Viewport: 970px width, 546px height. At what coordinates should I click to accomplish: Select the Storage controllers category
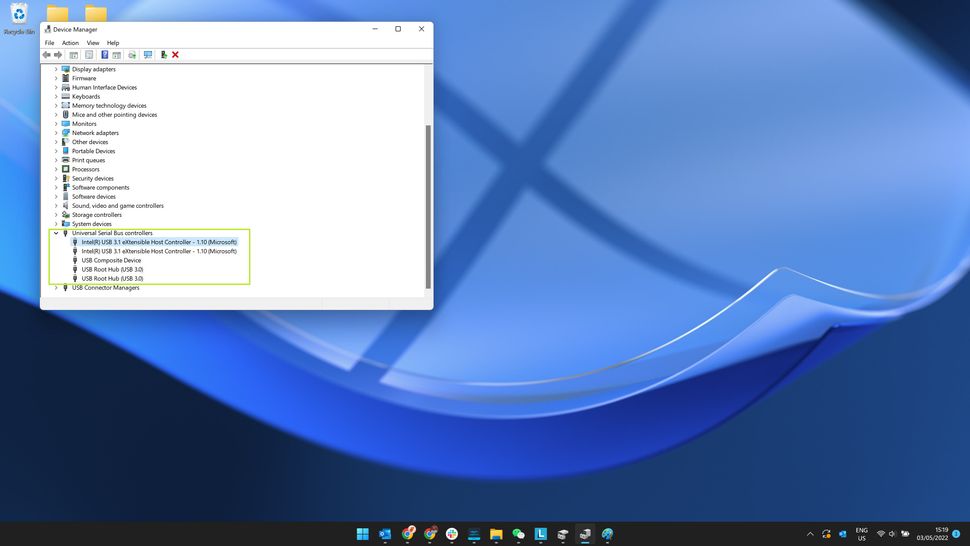click(97, 215)
